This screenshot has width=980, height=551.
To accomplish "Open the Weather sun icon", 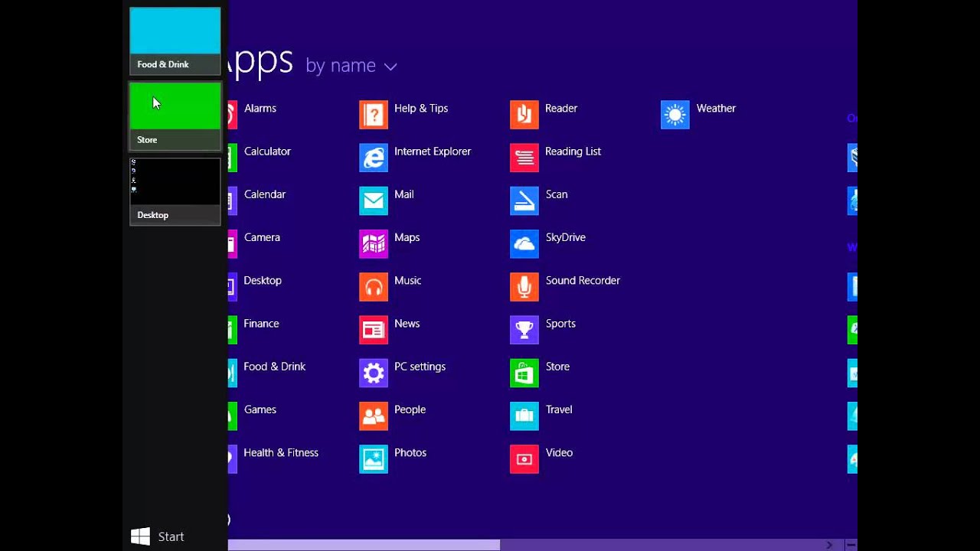I will 675,115.
